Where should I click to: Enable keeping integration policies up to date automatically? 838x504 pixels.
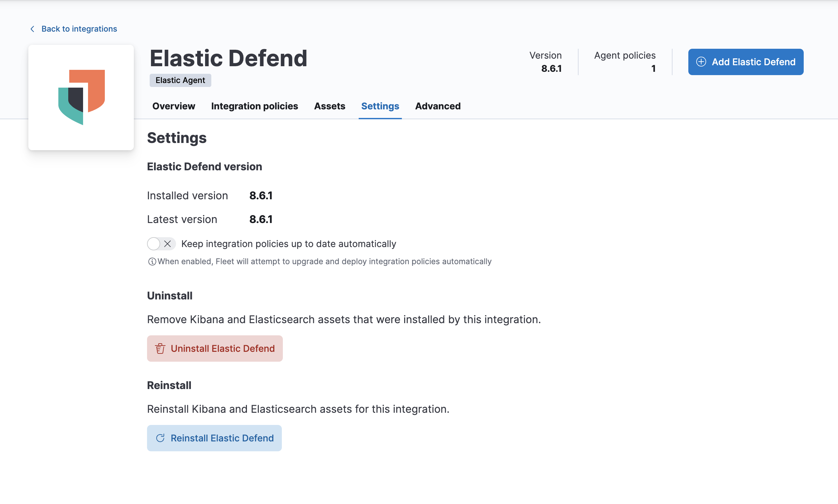[161, 244]
